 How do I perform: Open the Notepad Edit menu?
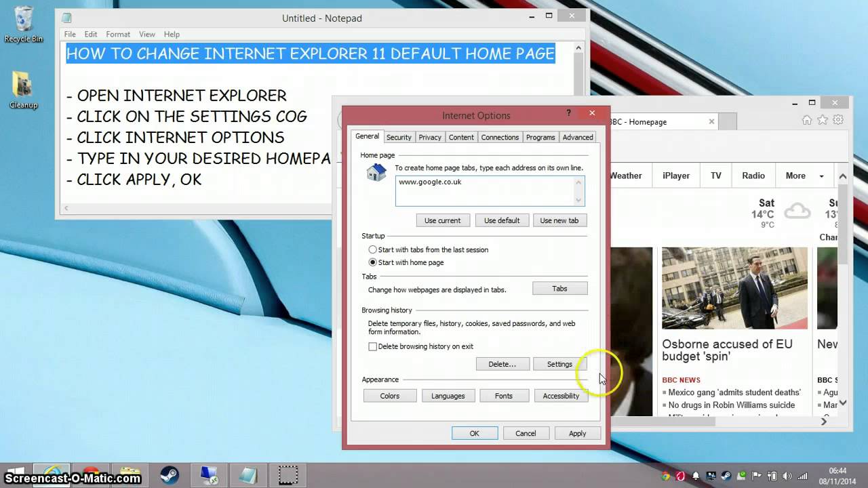(x=91, y=34)
